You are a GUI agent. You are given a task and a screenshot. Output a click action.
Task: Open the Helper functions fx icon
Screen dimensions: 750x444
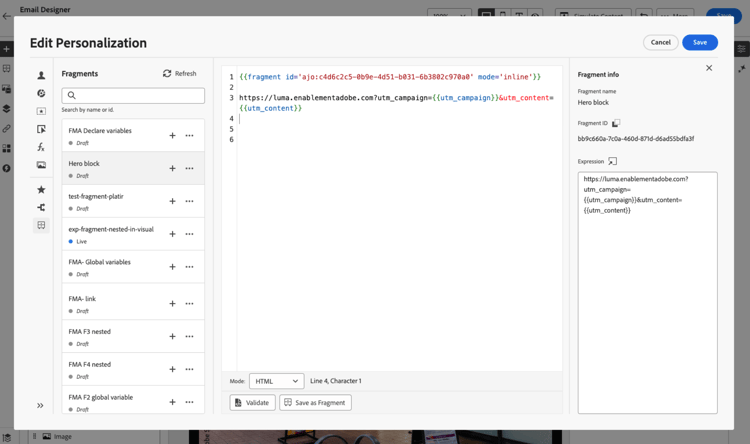(x=42, y=147)
